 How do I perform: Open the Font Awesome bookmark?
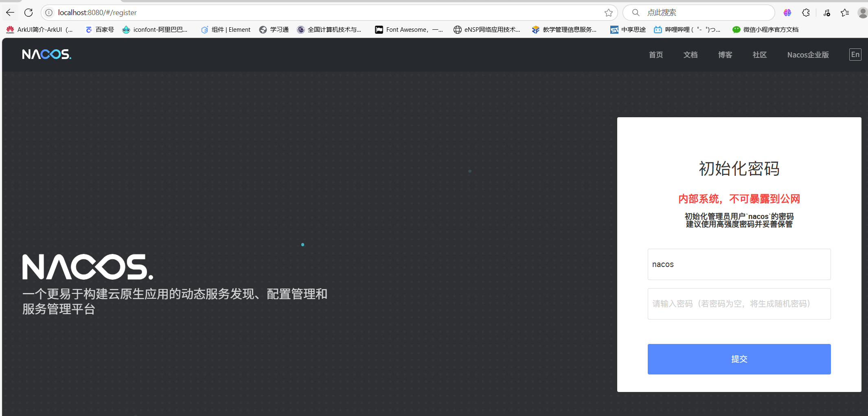[409, 29]
